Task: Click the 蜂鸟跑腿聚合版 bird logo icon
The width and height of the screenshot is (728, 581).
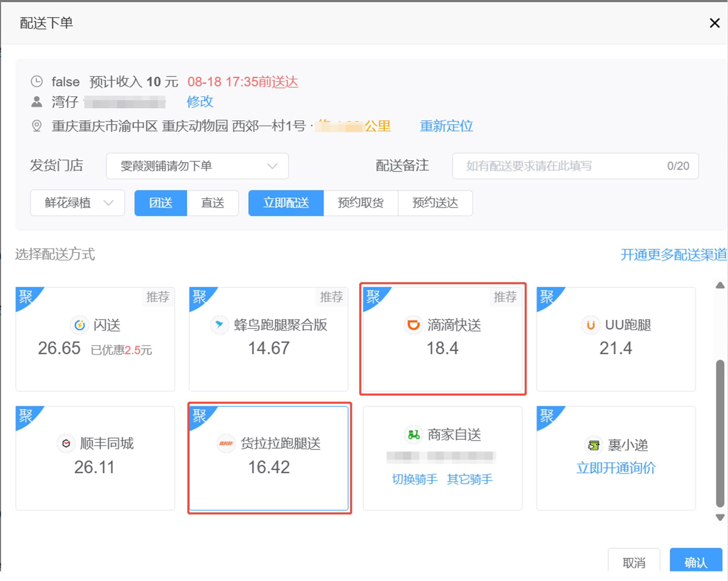Action: click(x=220, y=325)
